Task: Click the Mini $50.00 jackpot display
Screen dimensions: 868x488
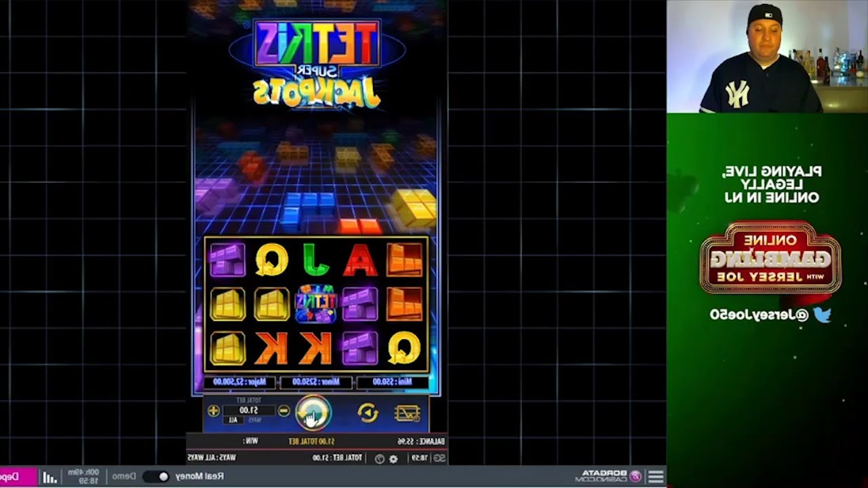Action: coord(393,382)
